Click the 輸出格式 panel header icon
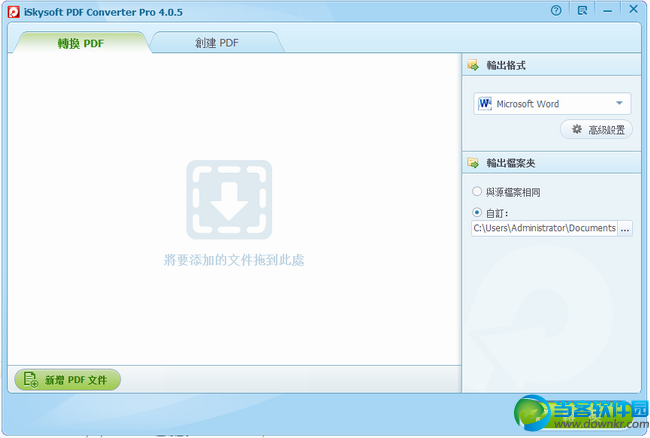The height and width of the screenshot is (438, 650). [x=473, y=65]
